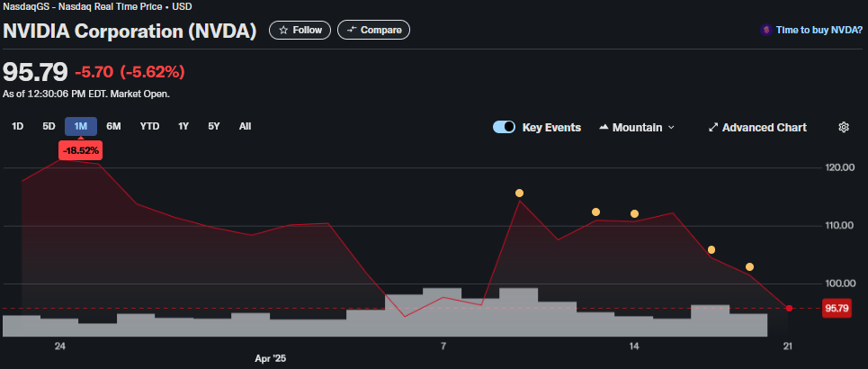Click the key event dot just before Apr 14
Image resolution: width=868 pixels, height=369 pixels.
point(595,211)
